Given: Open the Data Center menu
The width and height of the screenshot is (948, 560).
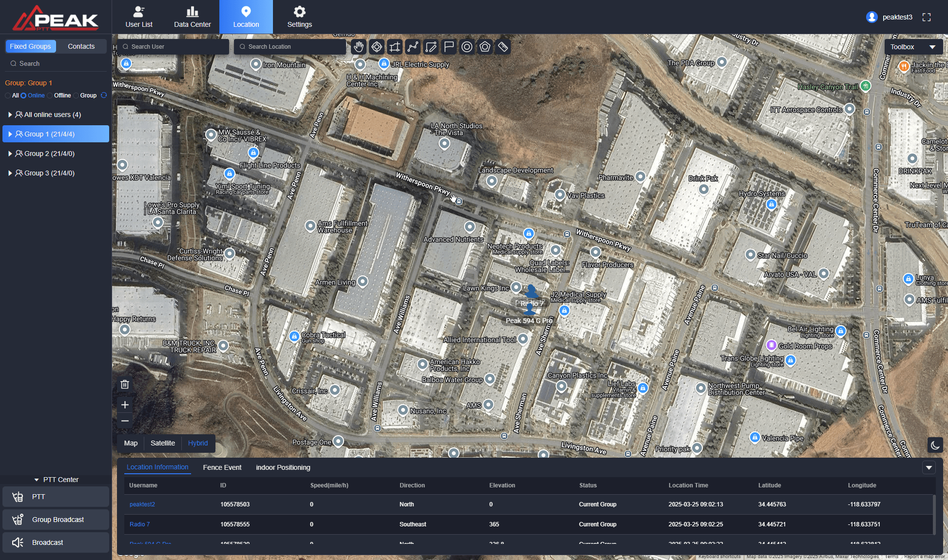Looking at the screenshot, I should (193, 17).
